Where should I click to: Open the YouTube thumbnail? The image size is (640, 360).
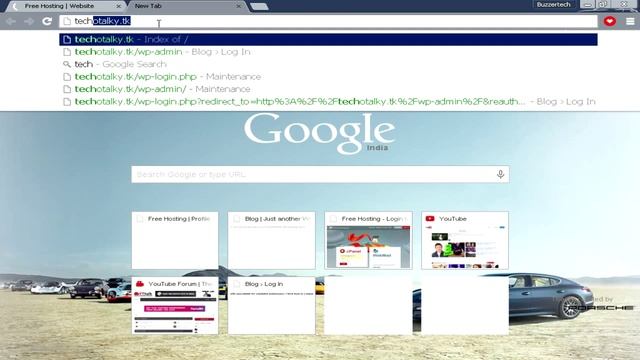(x=465, y=240)
